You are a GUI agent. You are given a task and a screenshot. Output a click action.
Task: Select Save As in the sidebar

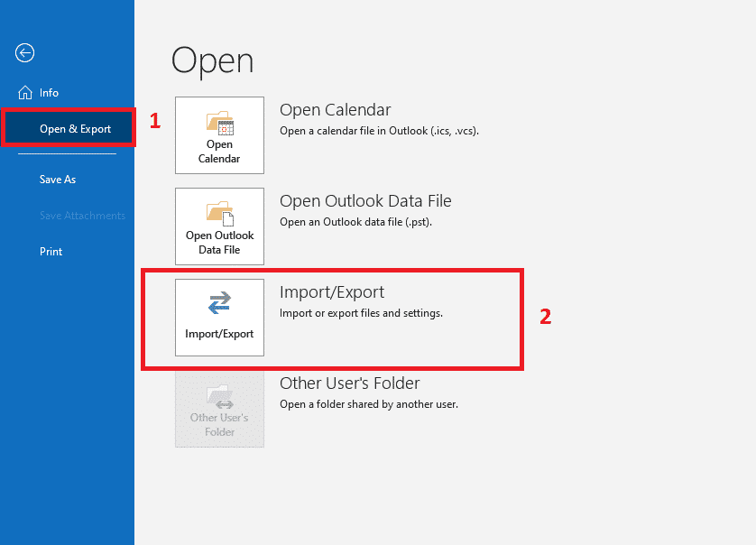point(57,179)
